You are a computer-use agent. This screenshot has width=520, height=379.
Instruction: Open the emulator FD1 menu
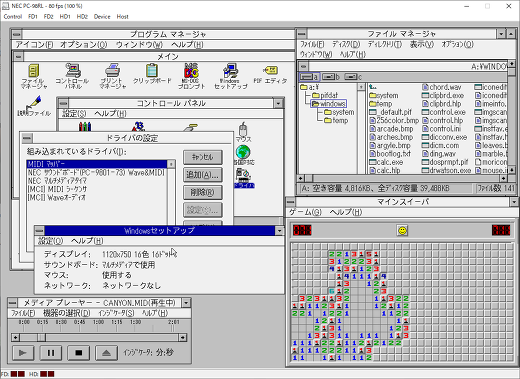coord(33,16)
